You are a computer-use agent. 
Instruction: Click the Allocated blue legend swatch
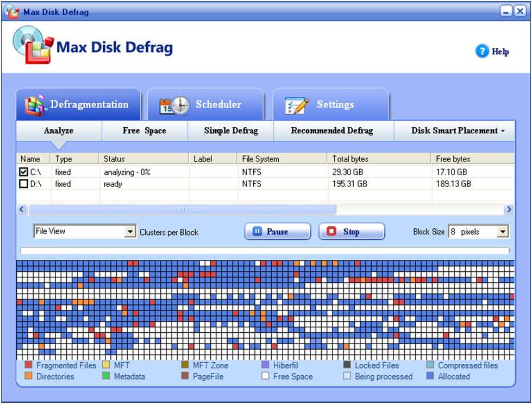pyautogui.click(x=430, y=376)
